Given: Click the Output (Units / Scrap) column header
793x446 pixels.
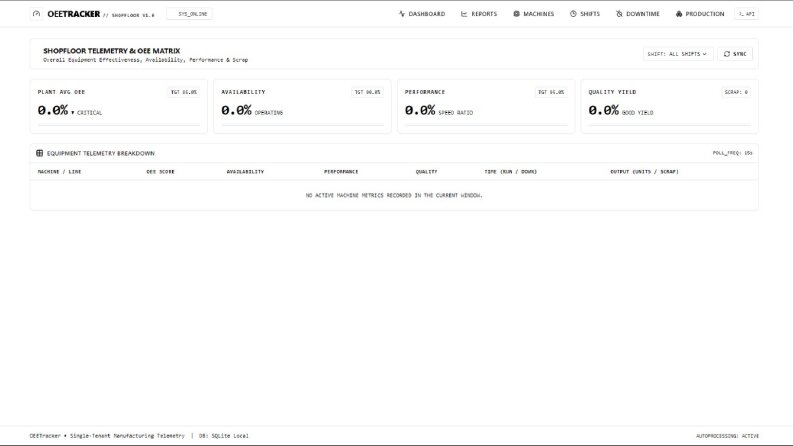Looking at the screenshot, I should 644,172.
